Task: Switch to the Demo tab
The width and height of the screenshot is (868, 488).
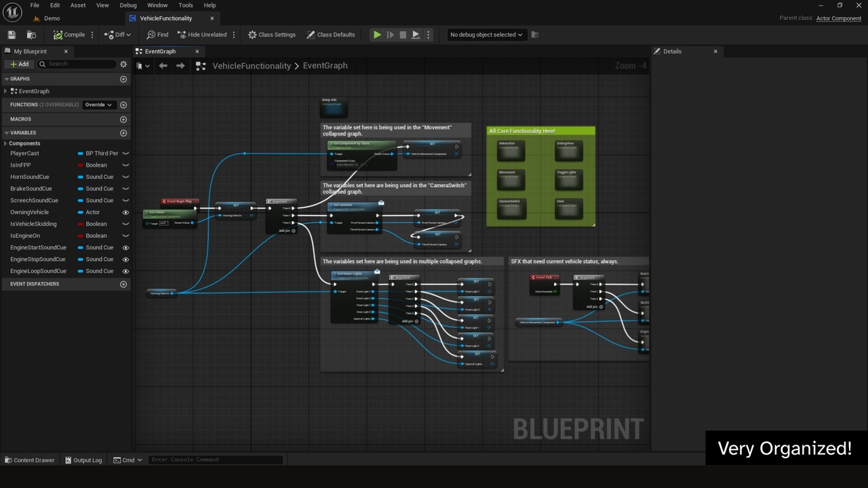Action: point(52,18)
